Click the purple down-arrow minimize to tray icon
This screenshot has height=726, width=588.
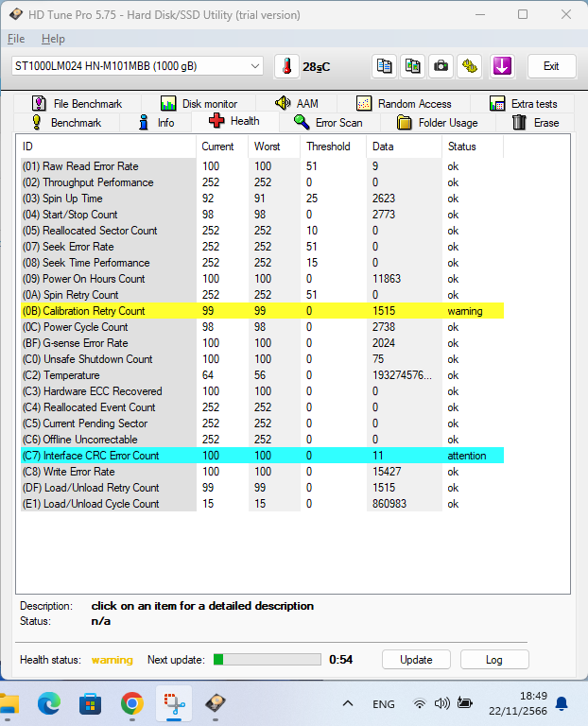point(502,66)
